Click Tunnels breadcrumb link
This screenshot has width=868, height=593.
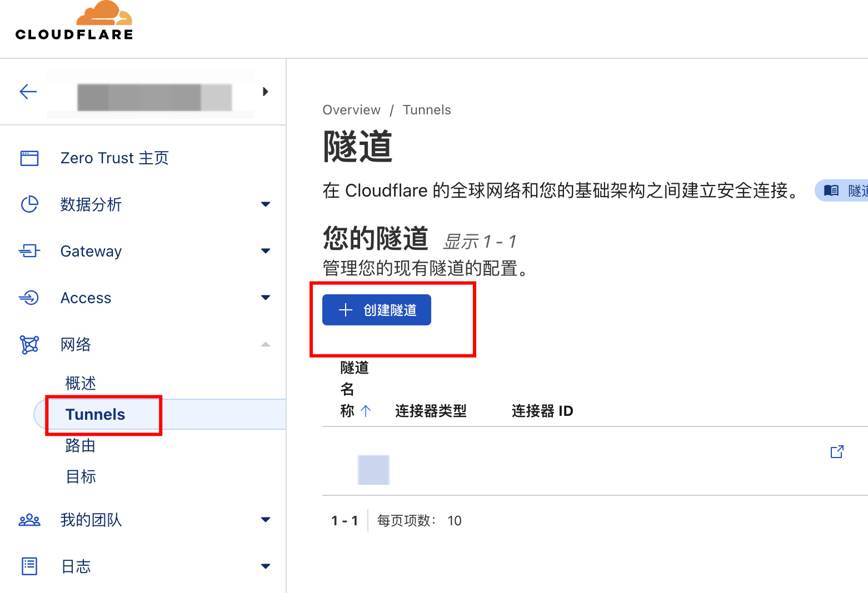coord(427,110)
